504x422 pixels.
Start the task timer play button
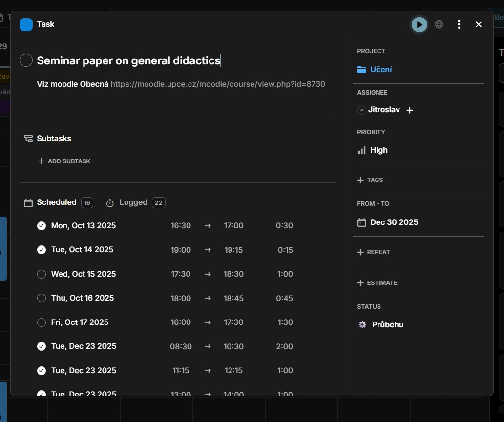point(419,24)
